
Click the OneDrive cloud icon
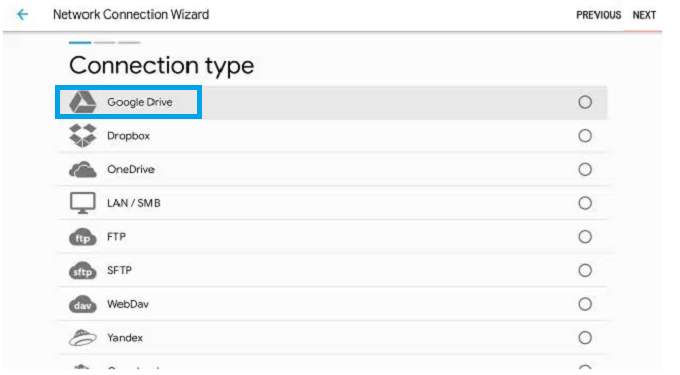(x=82, y=170)
